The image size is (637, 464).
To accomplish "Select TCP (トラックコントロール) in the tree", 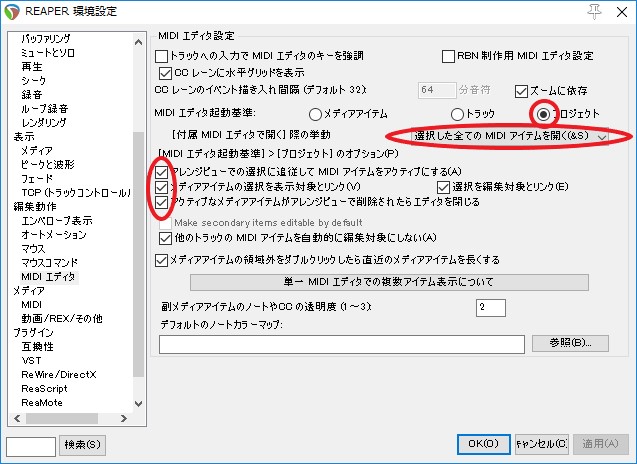I will (x=76, y=192).
